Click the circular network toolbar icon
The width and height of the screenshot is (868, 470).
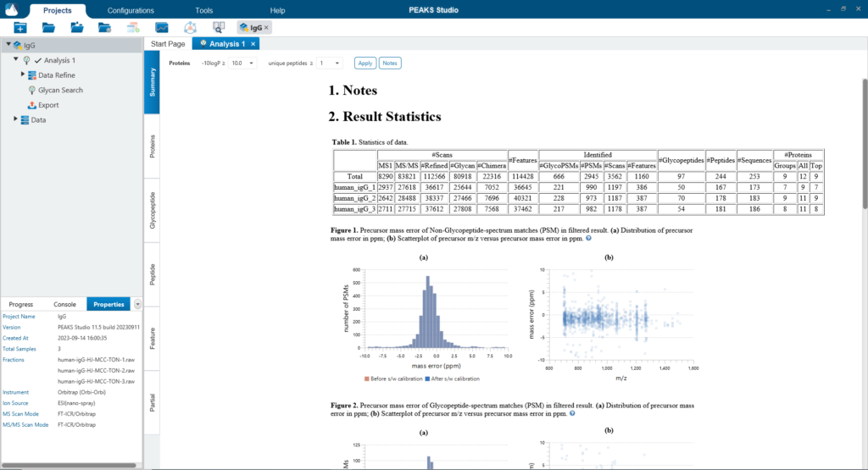[190, 28]
